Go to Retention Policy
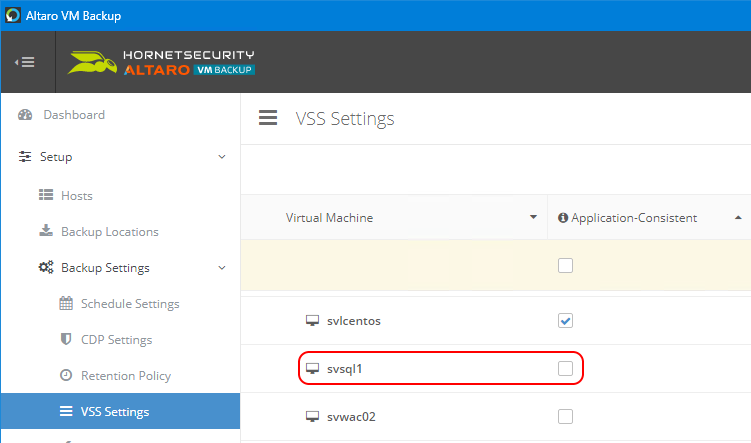751x443 pixels. tap(125, 375)
